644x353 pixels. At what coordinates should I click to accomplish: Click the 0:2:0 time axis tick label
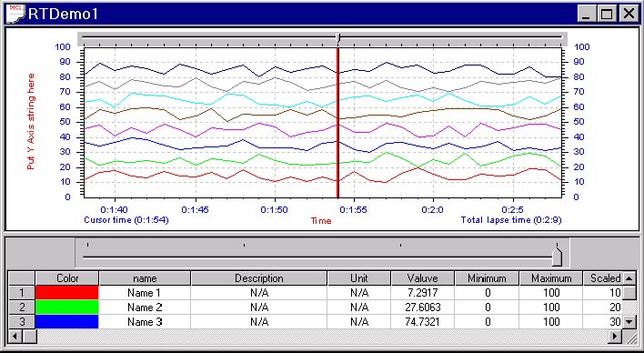[432, 209]
